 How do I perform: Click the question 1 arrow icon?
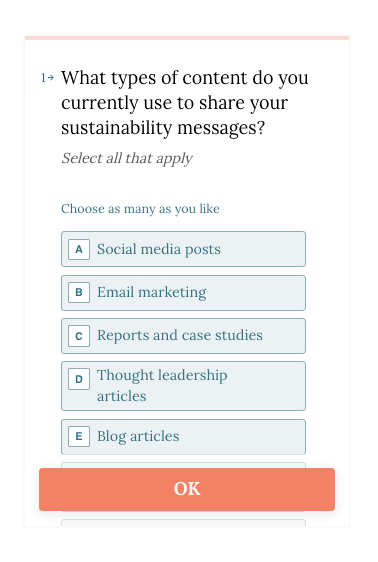click(51, 77)
